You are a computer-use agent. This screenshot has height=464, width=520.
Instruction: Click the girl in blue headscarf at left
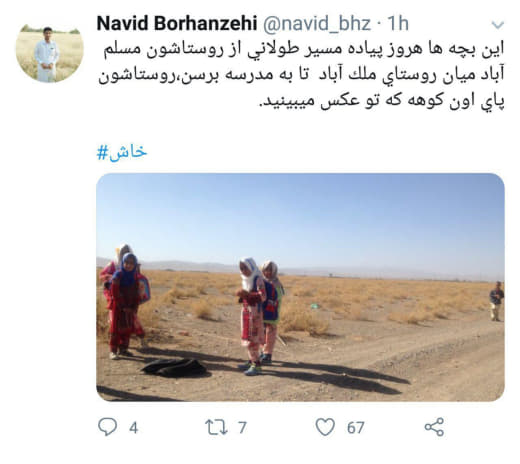click(126, 304)
